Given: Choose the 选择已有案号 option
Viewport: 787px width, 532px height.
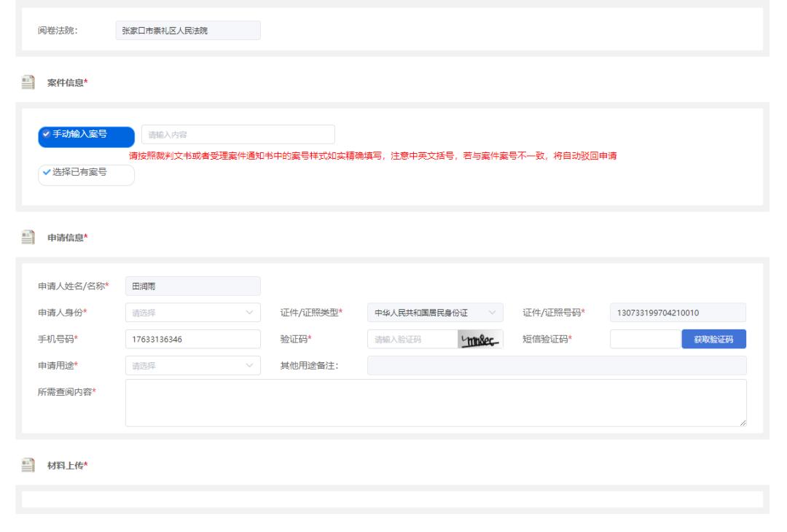Looking at the screenshot, I should pyautogui.click(x=86, y=175).
